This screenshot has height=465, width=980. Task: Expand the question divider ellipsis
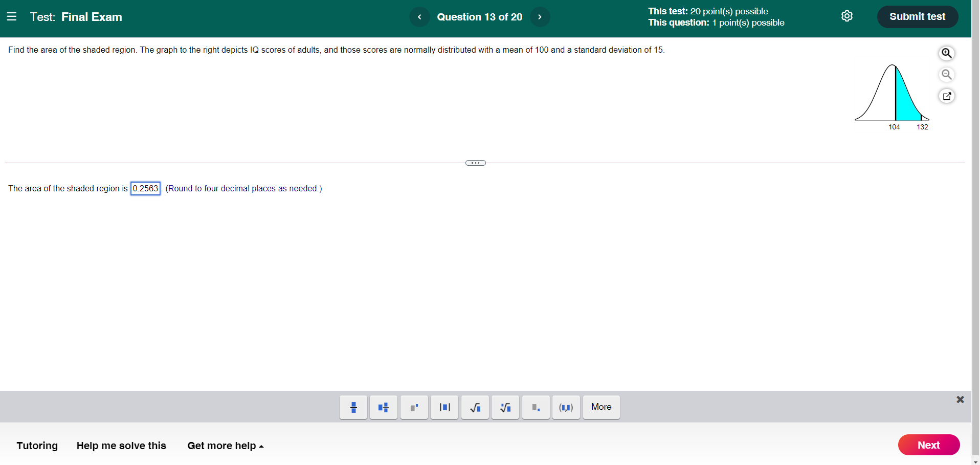point(475,162)
